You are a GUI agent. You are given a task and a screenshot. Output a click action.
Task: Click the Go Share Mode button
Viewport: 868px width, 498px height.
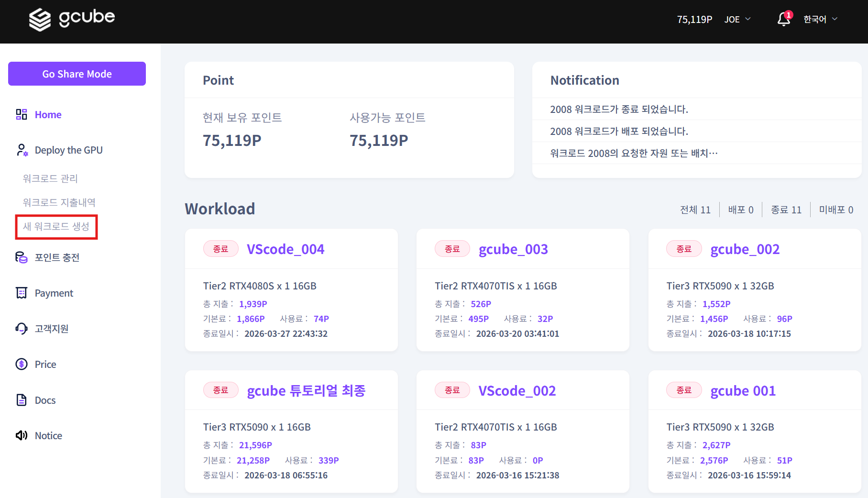(x=77, y=74)
